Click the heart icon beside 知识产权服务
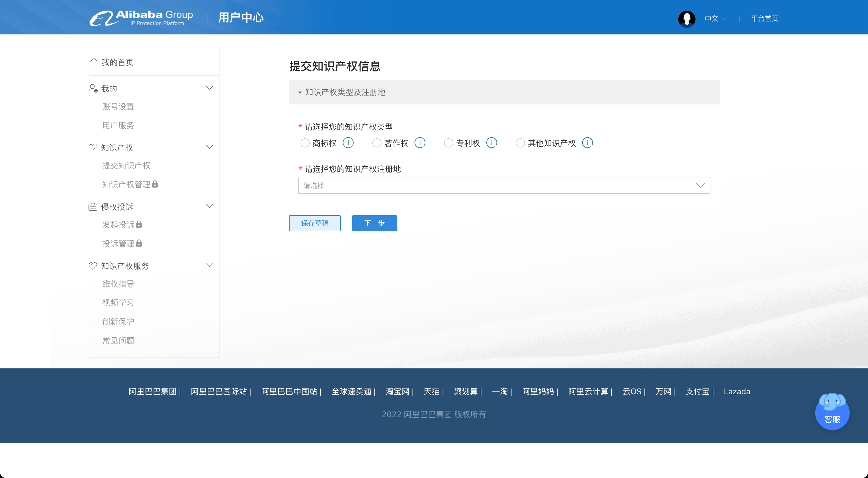The height and width of the screenshot is (478, 868). click(93, 266)
